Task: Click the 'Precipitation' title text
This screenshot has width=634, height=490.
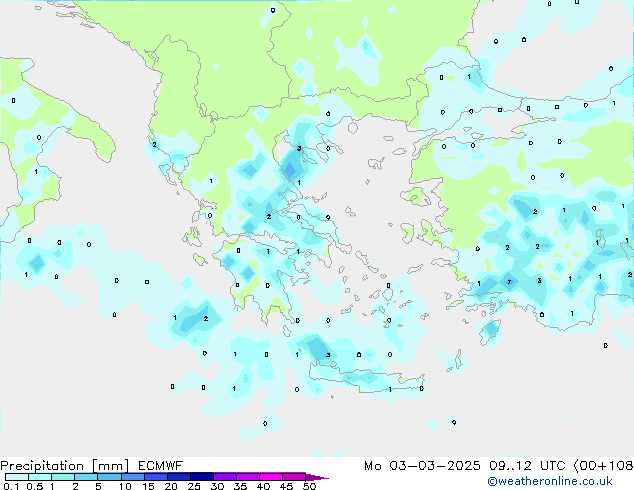Action: (42, 466)
